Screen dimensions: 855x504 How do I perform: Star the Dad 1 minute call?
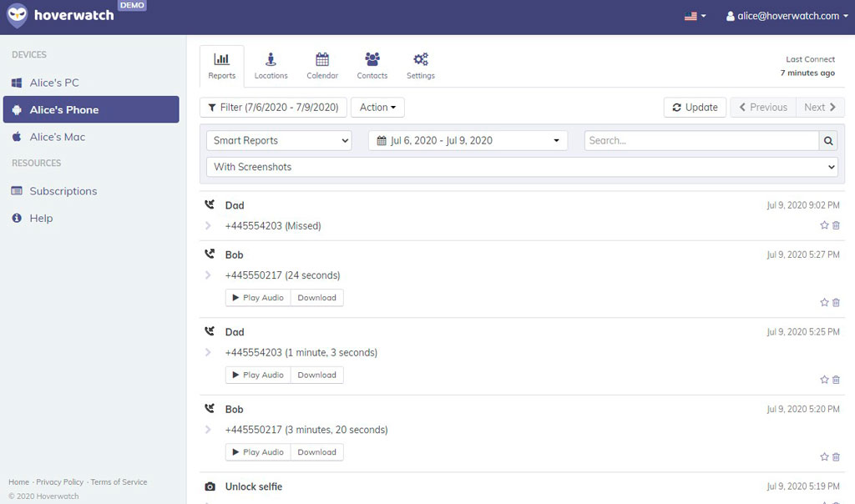click(824, 380)
